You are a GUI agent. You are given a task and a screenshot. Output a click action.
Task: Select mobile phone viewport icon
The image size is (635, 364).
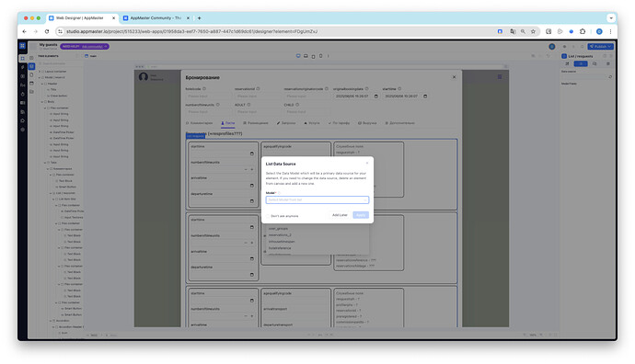point(321,56)
